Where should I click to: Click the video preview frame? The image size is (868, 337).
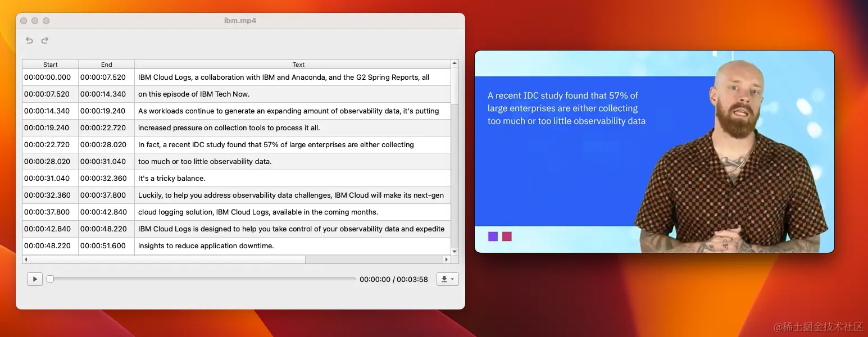coord(655,152)
